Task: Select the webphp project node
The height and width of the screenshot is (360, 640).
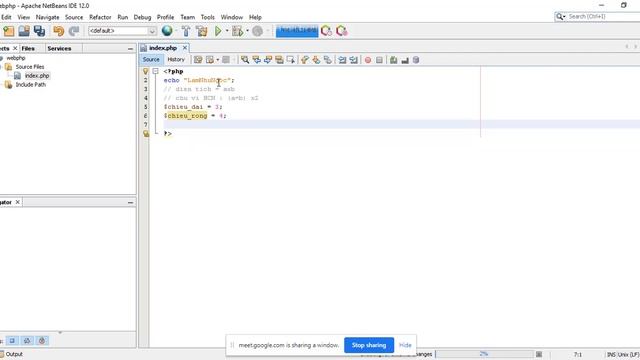Action: [16, 58]
